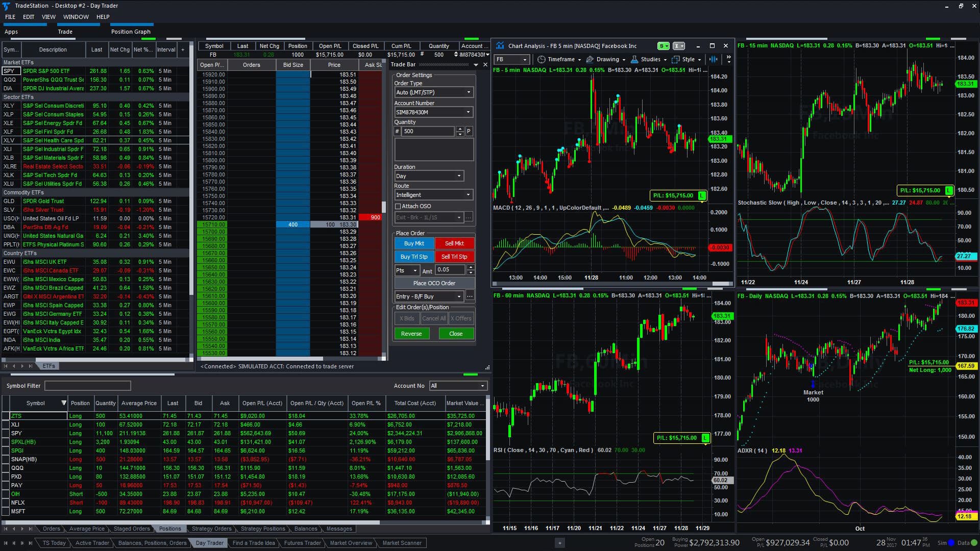Open the WINDOW menu
The image size is (980, 551).
pyautogui.click(x=76, y=16)
